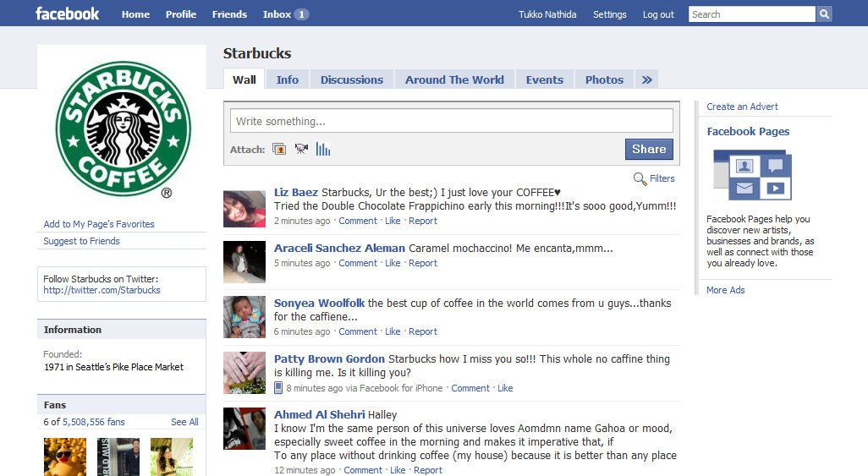Attach a poll using bar chart icon

point(323,149)
